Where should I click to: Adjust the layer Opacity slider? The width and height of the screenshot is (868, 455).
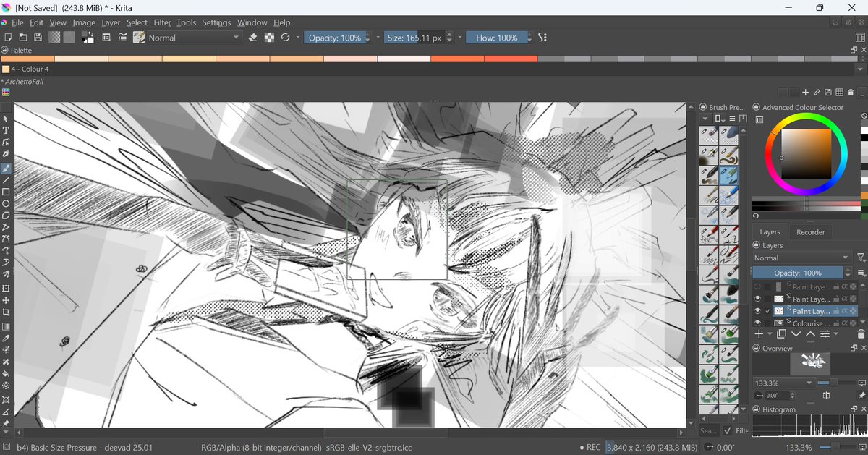pyautogui.click(x=798, y=273)
